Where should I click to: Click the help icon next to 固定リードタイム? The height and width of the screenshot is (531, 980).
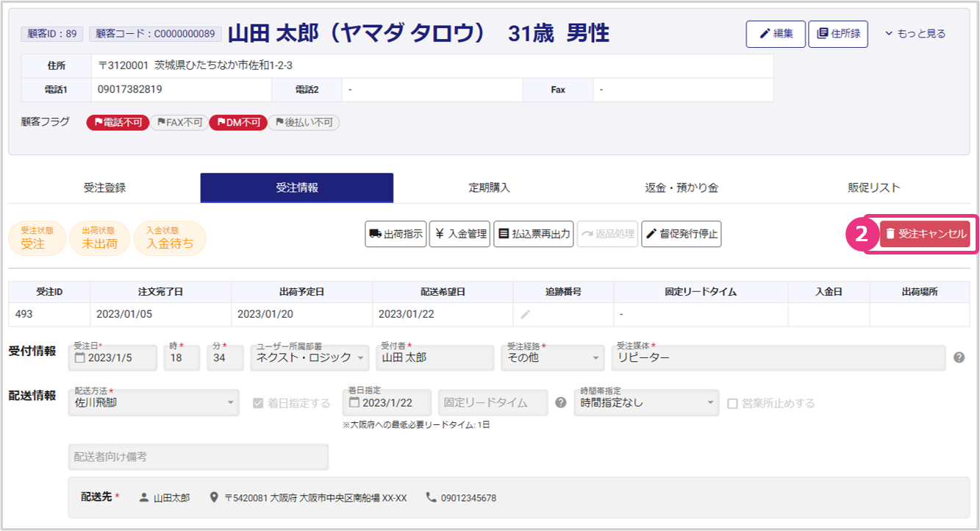(561, 402)
